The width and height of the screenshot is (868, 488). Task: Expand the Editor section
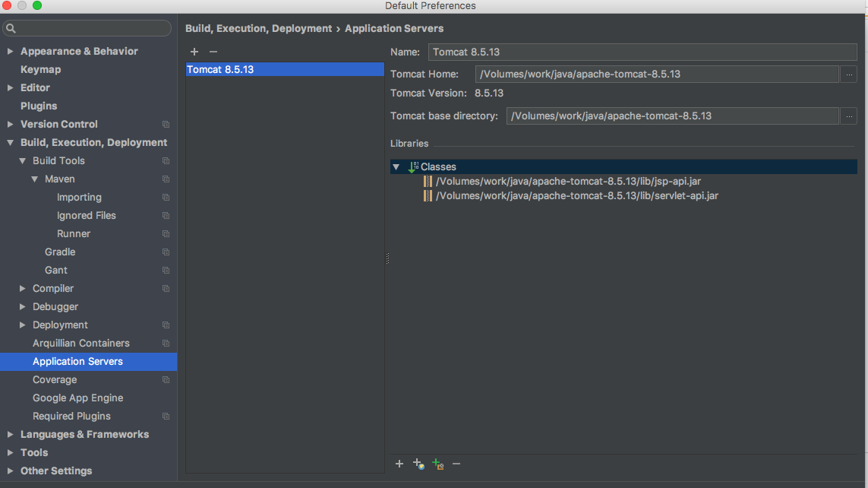point(10,87)
